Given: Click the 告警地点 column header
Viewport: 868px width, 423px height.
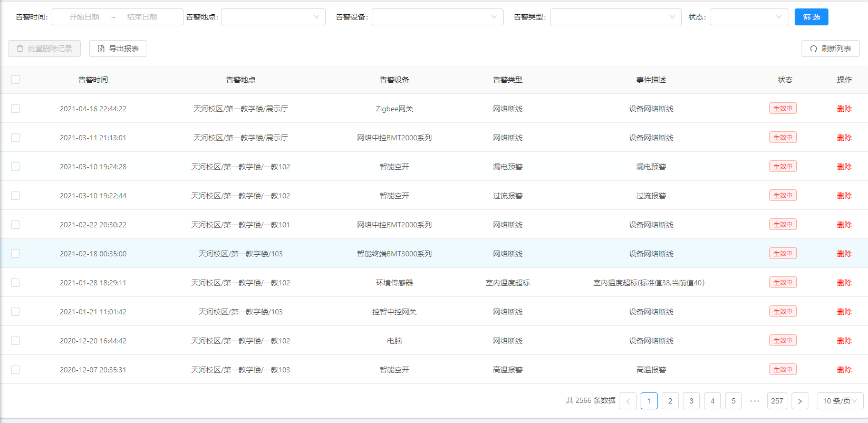Looking at the screenshot, I should point(241,80).
